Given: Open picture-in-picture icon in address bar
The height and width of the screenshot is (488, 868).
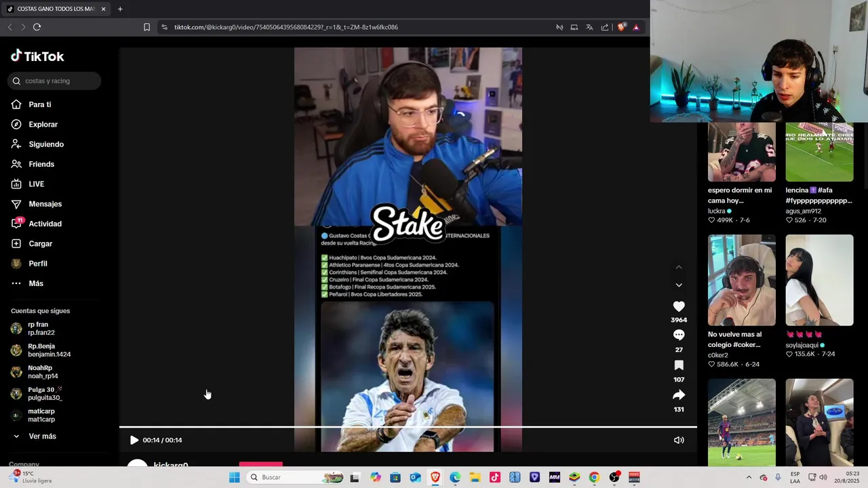Looking at the screenshot, I should [x=574, y=27].
